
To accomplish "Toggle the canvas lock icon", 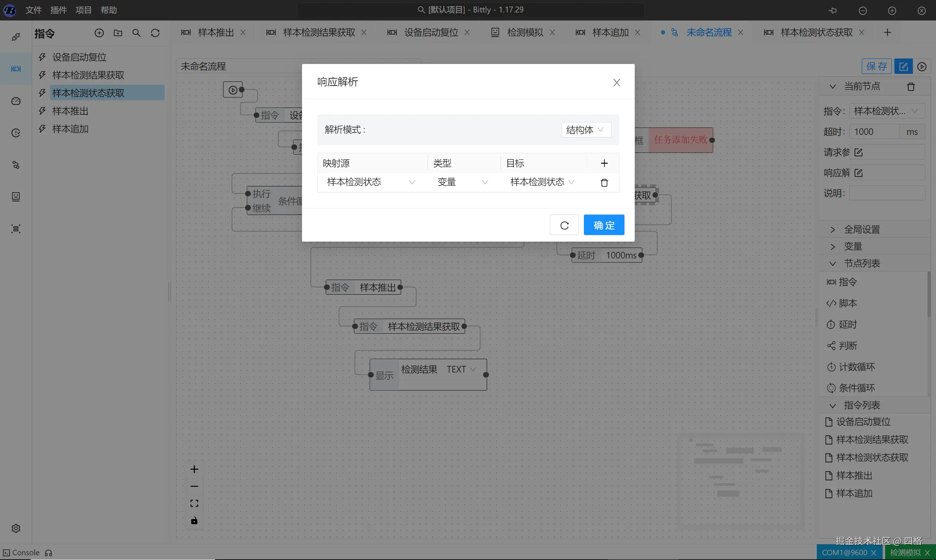I will (x=194, y=521).
